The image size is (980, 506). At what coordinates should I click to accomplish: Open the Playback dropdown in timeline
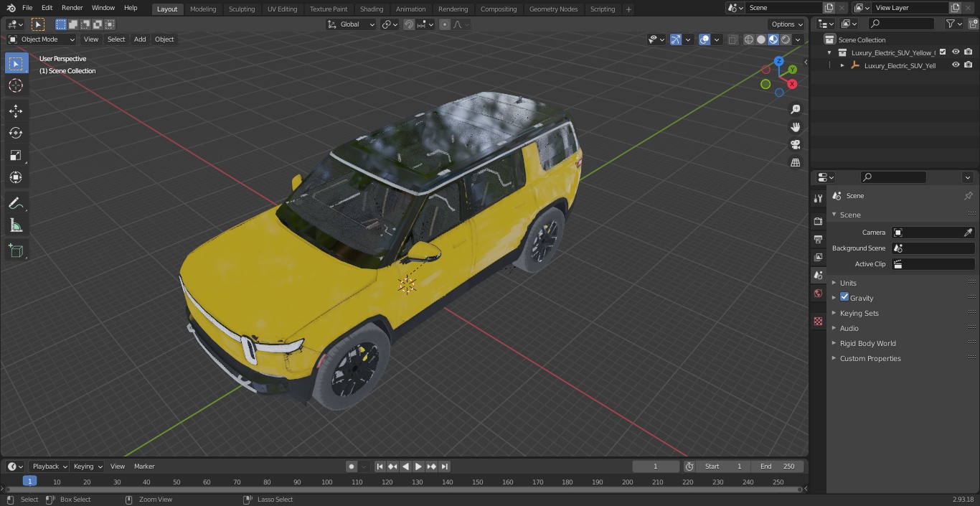49,467
